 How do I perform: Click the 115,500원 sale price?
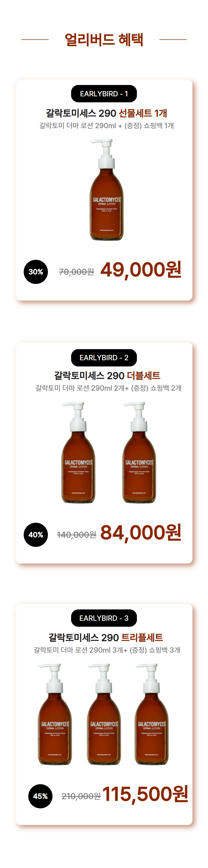[x=145, y=794]
